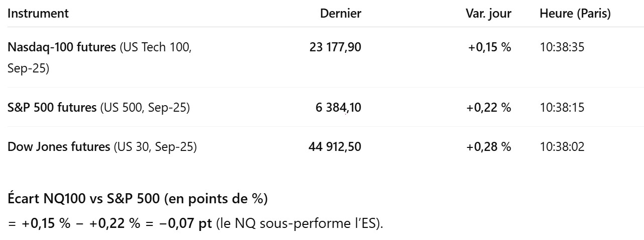Click the (US 30, Sep-25) contract label

(155, 147)
